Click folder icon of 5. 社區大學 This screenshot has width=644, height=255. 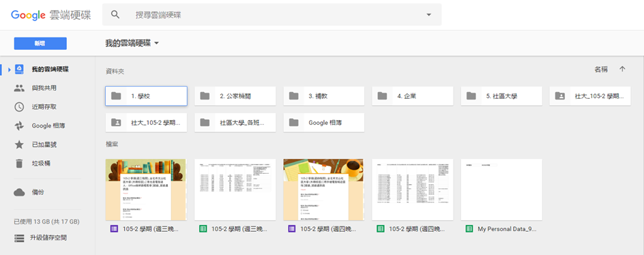[x=471, y=96]
